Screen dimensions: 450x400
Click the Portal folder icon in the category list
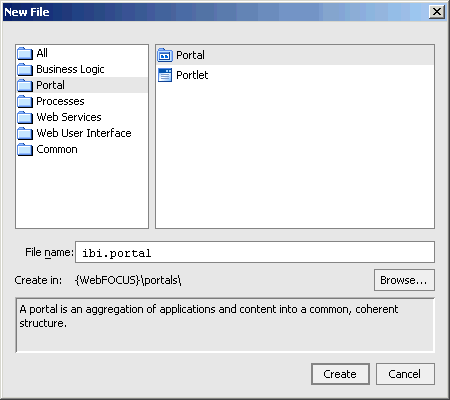tap(25, 85)
